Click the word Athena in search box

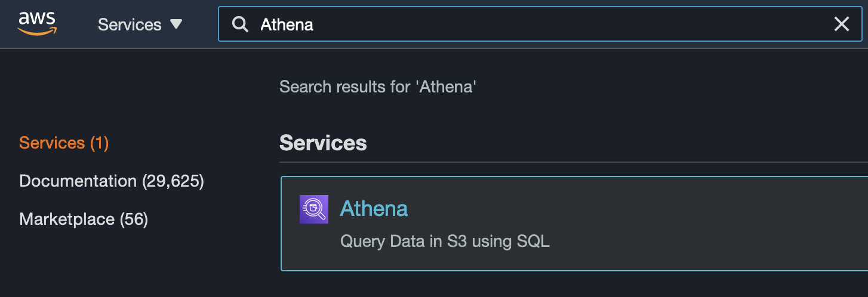coord(287,24)
